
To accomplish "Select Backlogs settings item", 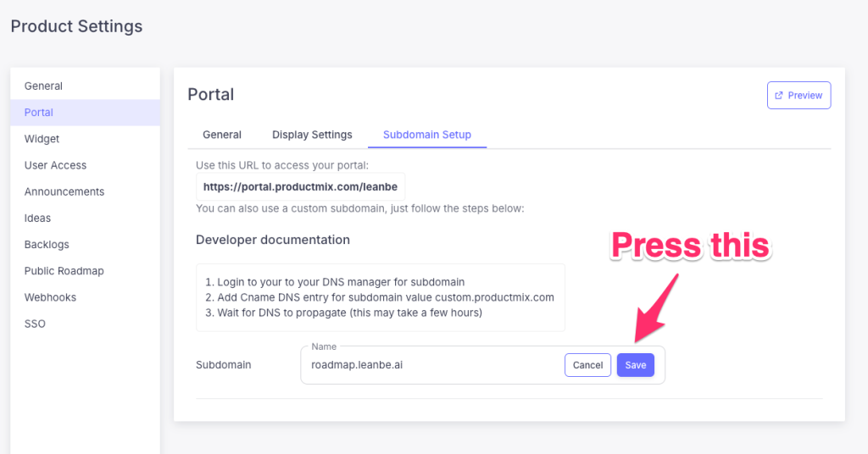I will [x=47, y=245].
